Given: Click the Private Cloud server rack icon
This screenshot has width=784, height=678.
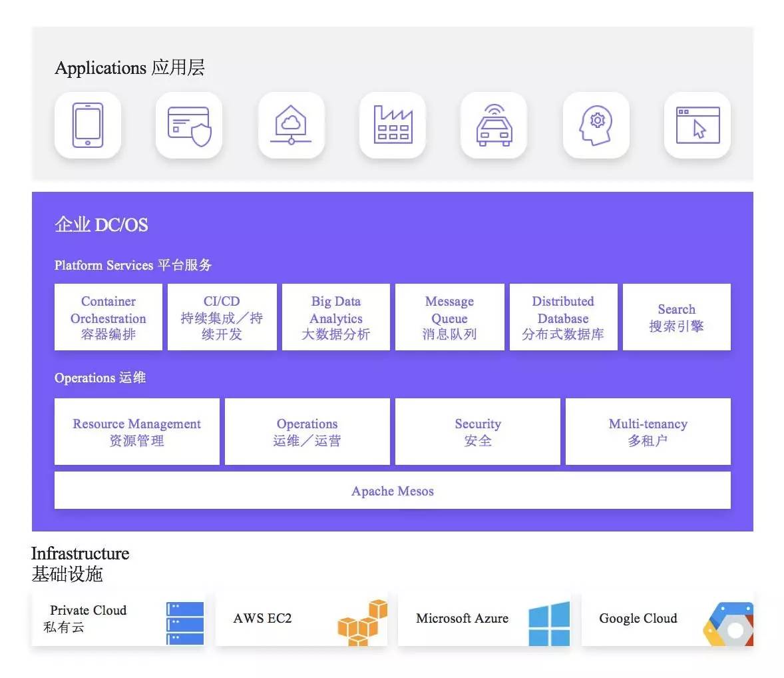Looking at the screenshot, I should point(185,622).
